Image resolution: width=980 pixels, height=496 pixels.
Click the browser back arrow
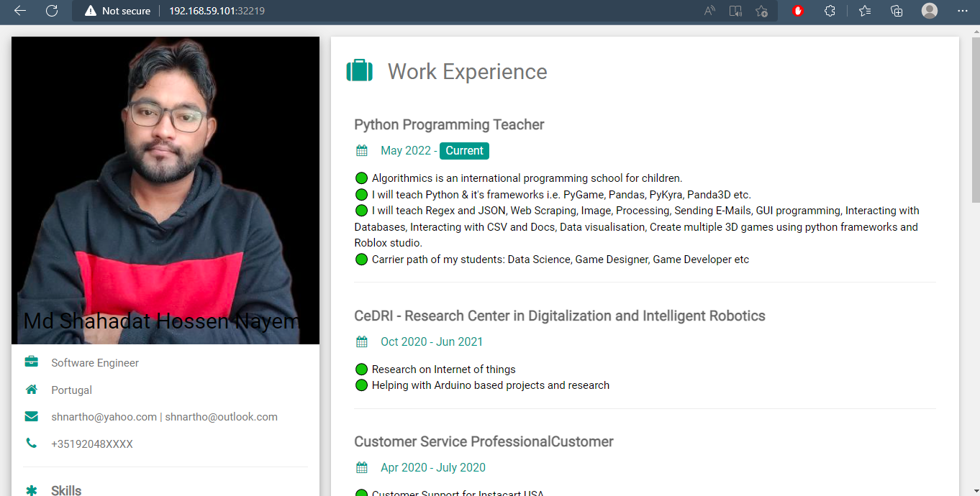20,11
